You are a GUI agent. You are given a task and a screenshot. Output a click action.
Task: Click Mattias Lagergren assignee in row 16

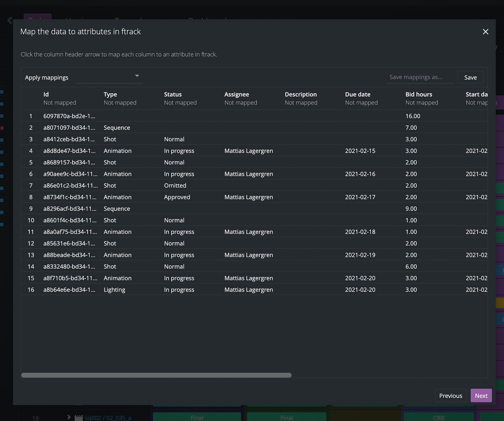[249, 290]
